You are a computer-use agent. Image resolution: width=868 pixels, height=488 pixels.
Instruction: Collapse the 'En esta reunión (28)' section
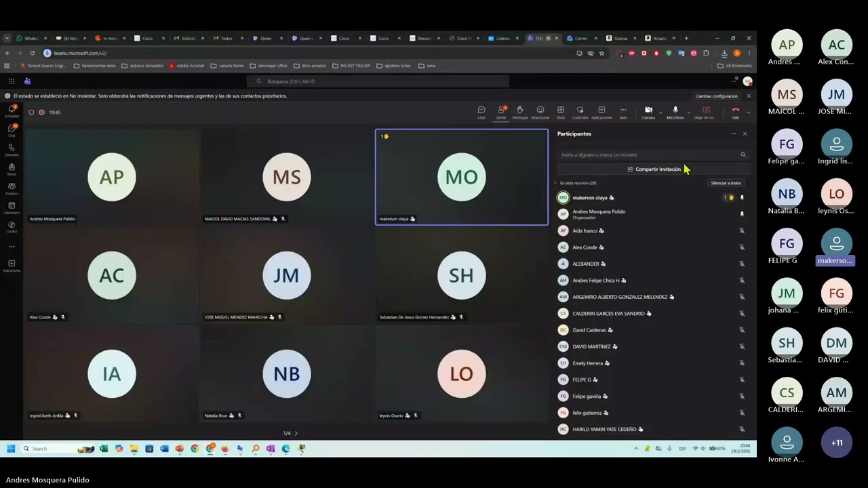point(556,183)
